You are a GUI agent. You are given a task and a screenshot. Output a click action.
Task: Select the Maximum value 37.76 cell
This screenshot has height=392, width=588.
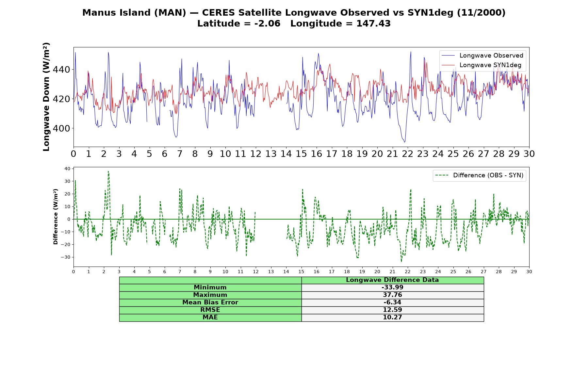point(392,295)
